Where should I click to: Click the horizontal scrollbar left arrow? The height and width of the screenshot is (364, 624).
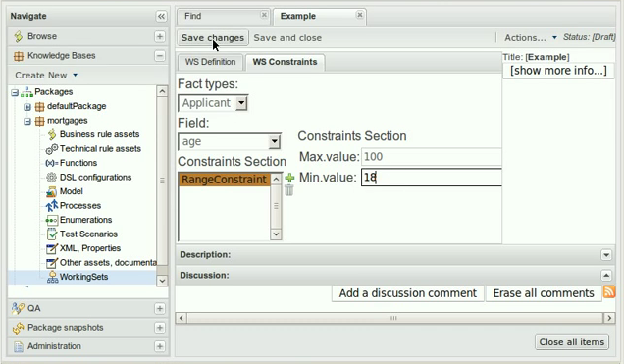(x=182, y=318)
